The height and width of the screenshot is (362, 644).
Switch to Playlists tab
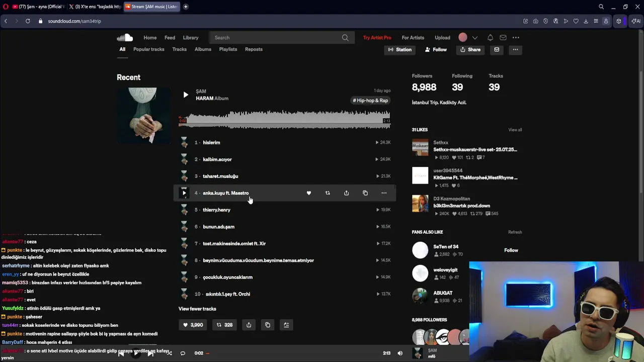(228, 49)
